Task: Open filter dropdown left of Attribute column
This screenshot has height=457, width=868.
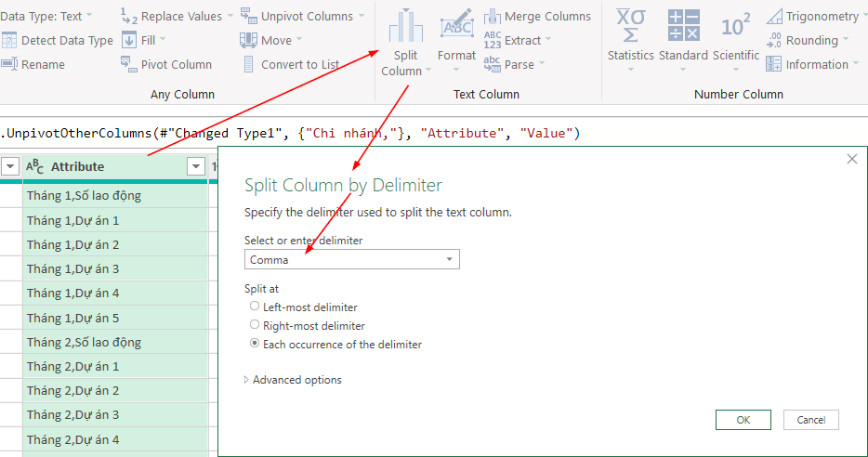Action: 10,166
